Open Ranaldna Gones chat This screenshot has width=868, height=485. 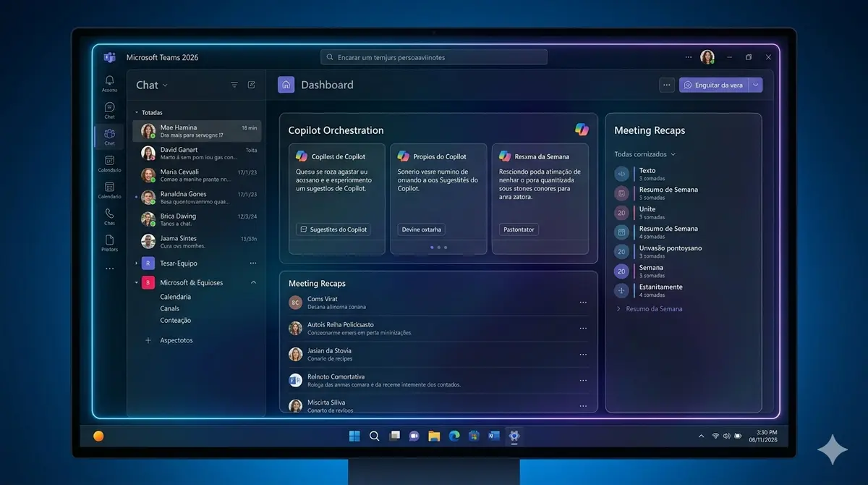click(197, 198)
